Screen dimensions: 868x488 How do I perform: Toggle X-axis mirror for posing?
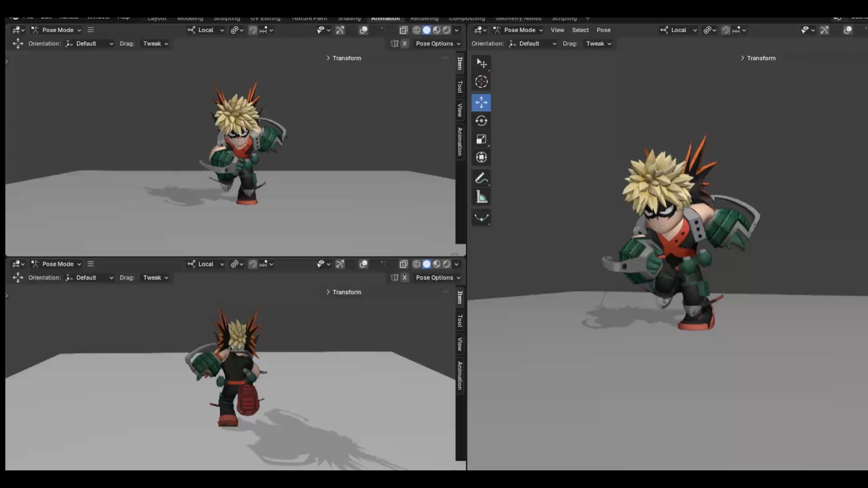click(394, 43)
